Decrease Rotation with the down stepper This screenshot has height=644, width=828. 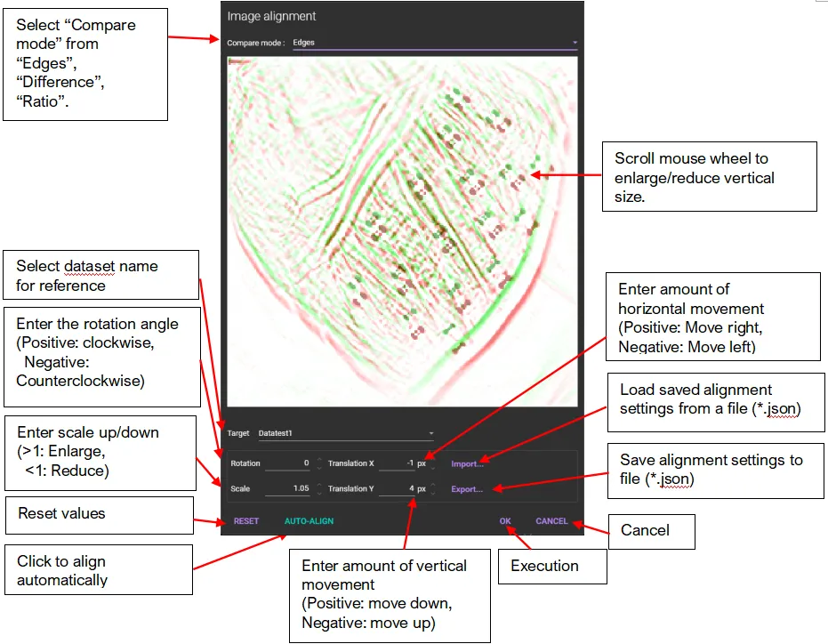click(319, 467)
